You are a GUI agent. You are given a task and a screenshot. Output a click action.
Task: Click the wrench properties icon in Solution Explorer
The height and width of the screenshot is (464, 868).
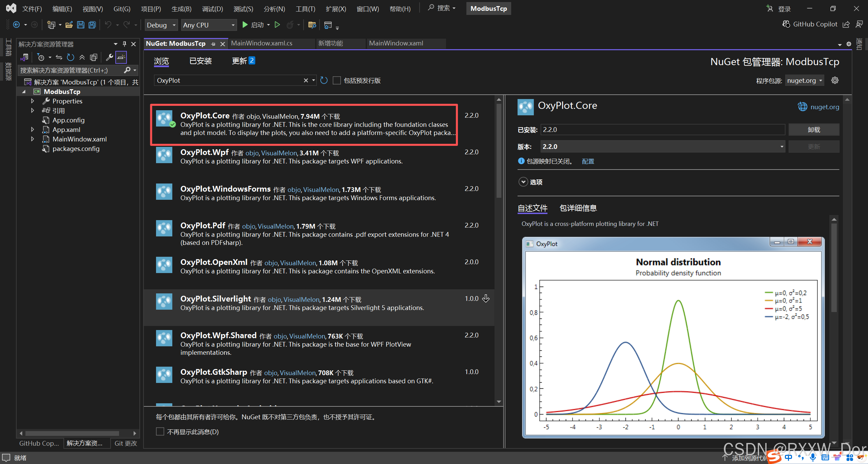[x=109, y=57]
